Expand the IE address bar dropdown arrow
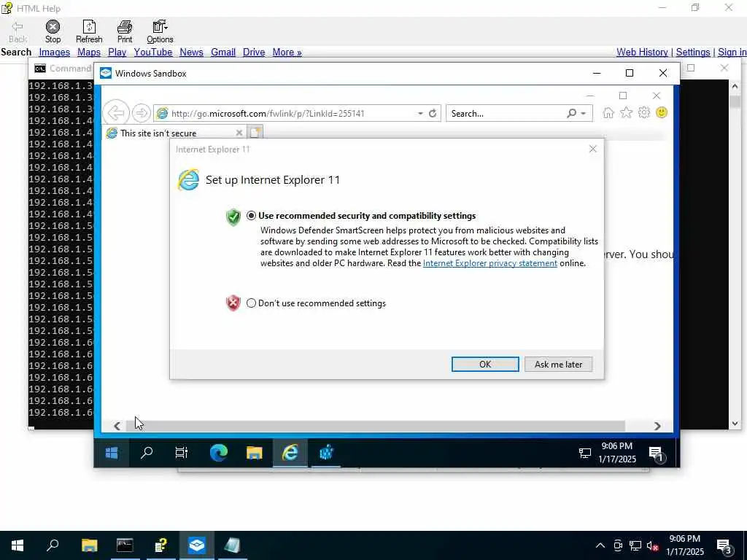Image resolution: width=747 pixels, height=560 pixels. tap(420, 114)
